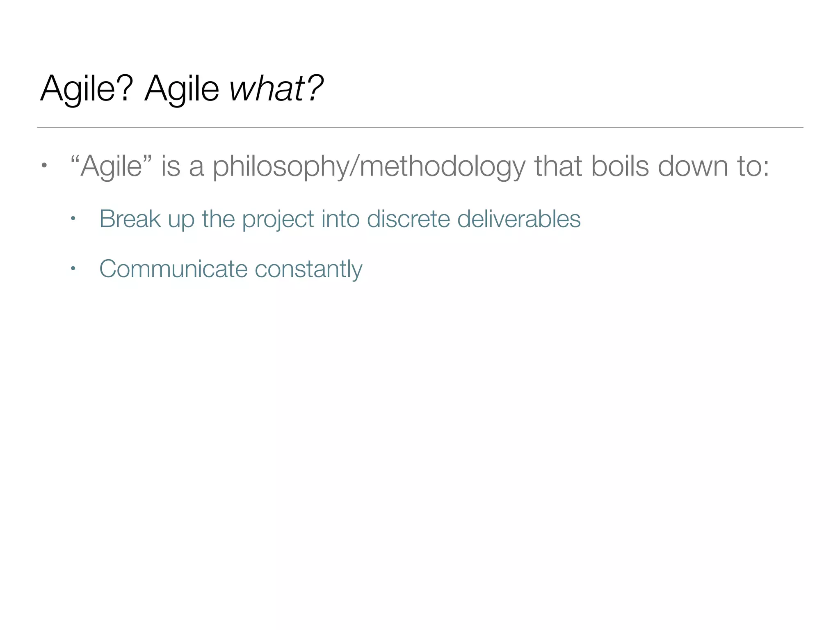Click the slide title "Agile? Agile what?"
Viewport: 840px width, 630px height.
coord(182,88)
